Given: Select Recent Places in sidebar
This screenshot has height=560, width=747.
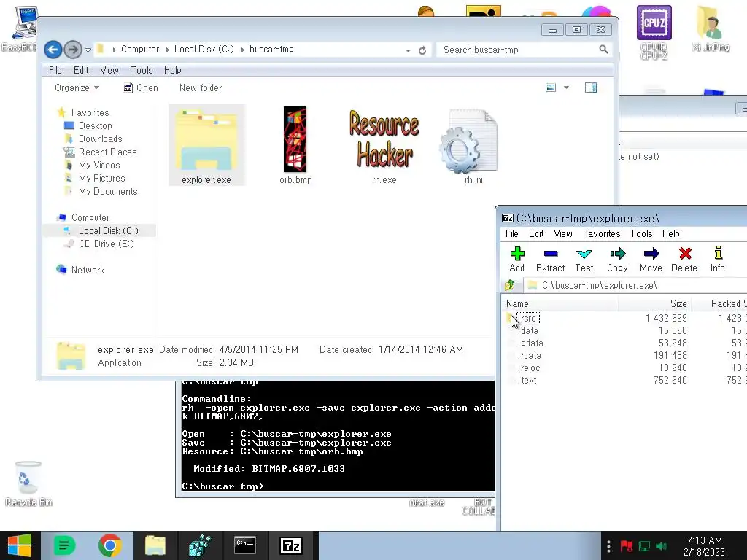Looking at the screenshot, I should pyautogui.click(x=108, y=152).
